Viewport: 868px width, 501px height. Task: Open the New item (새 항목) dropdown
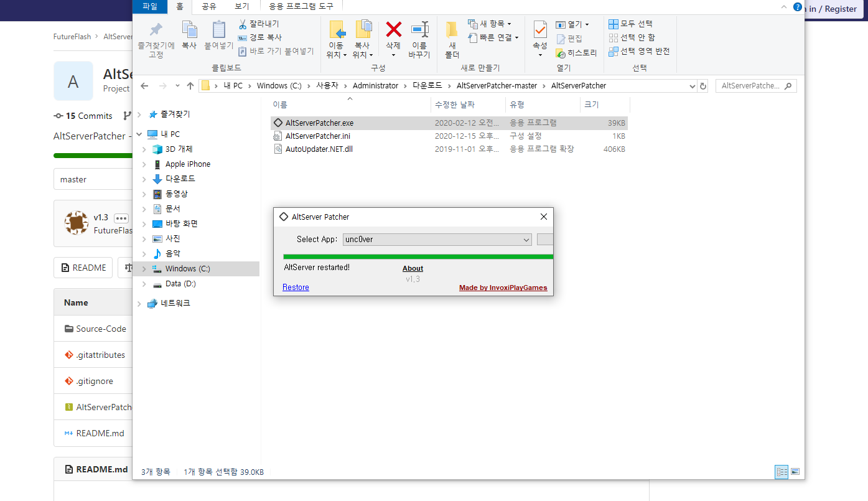[x=489, y=24]
